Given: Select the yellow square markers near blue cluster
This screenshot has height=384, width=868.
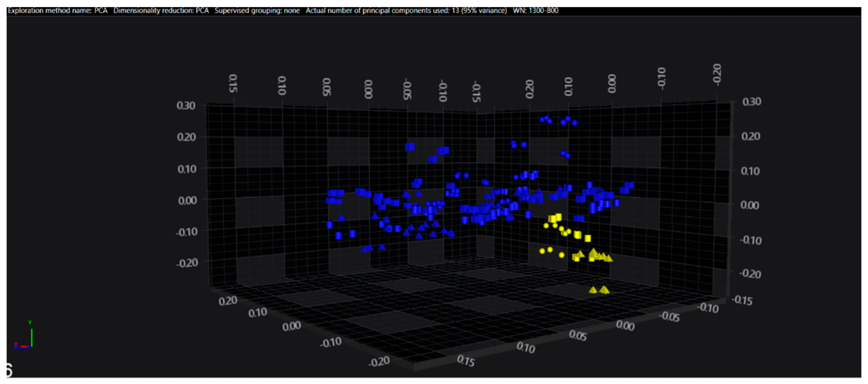Looking at the screenshot, I should (x=555, y=218).
